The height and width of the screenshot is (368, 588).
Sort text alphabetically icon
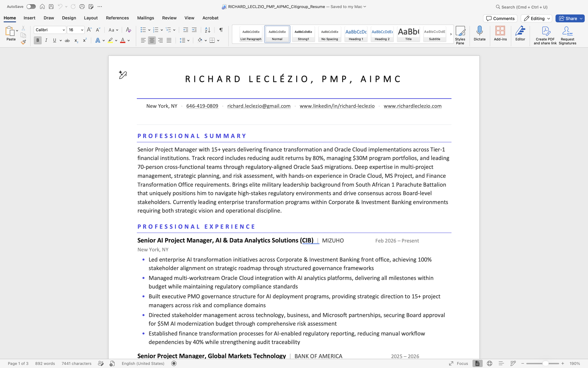208,30
